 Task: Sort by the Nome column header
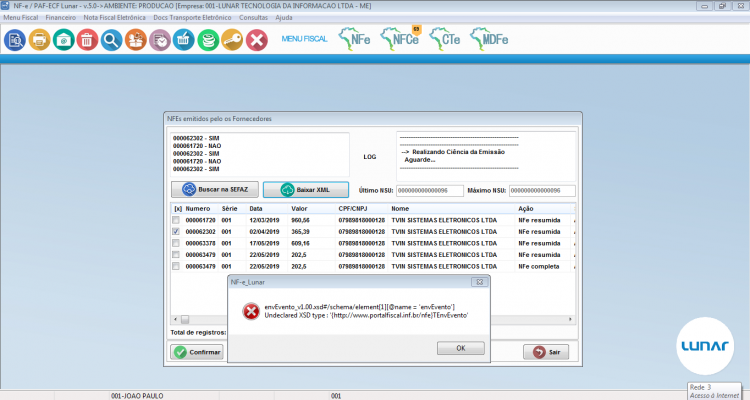pyautogui.click(x=400, y=209)
